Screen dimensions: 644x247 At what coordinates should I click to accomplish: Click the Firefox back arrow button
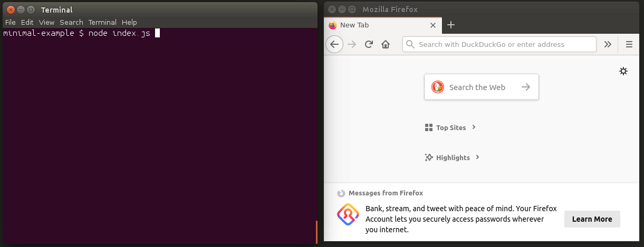point(334,44)
